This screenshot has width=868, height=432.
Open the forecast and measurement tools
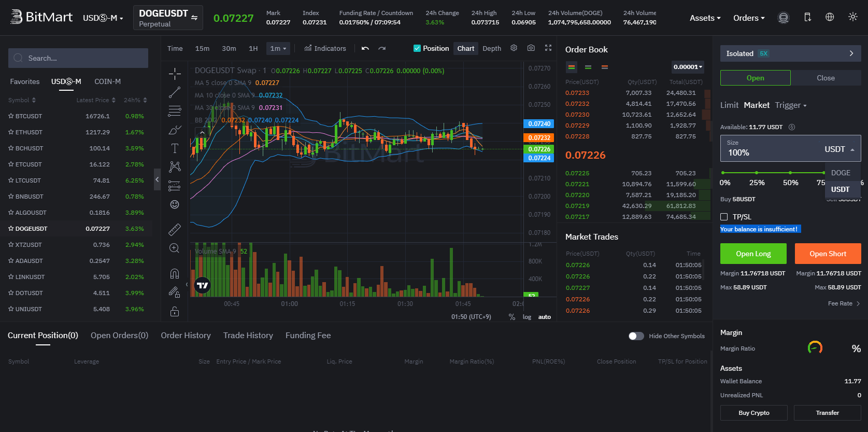(x=175, y=186)
